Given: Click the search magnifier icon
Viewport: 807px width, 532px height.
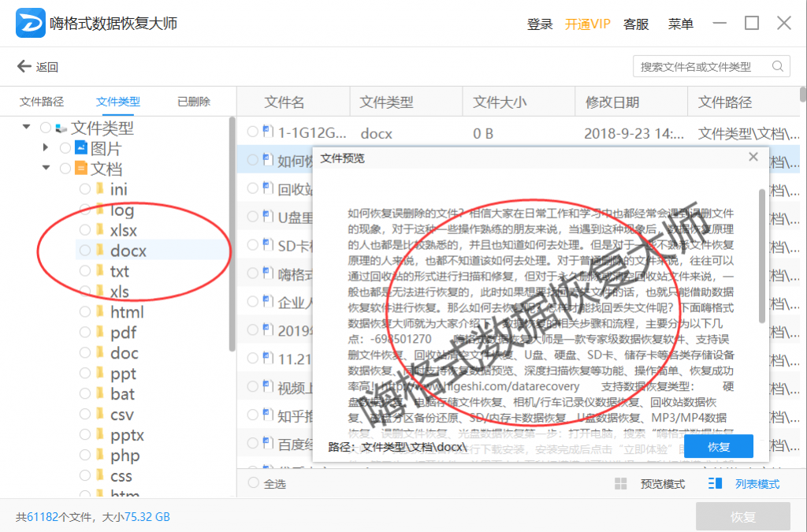Looking at the screenshot, I should point(778,66).
